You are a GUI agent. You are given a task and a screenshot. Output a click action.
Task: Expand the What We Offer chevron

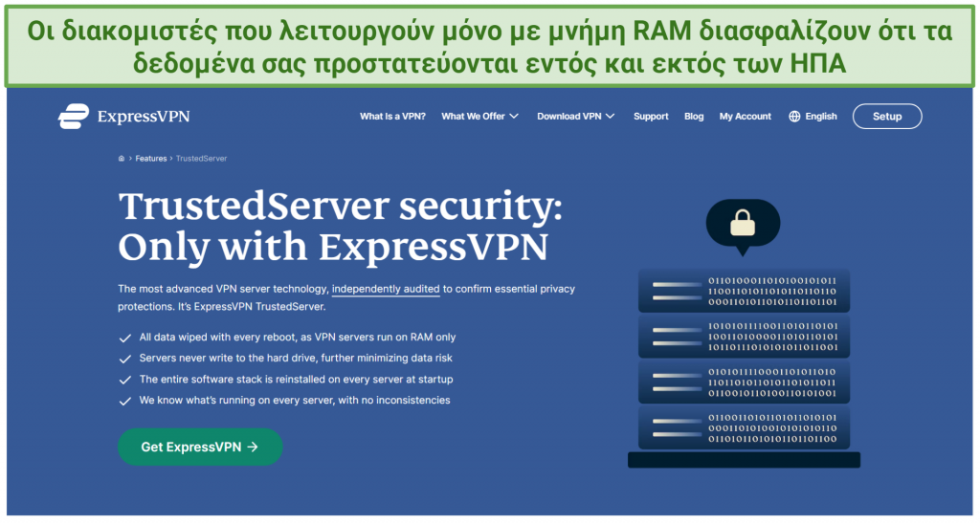point(514,116)
